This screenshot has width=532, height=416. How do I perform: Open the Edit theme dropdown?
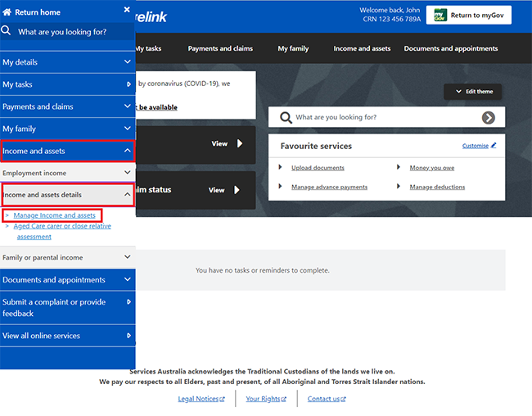(x=474, y=92)
